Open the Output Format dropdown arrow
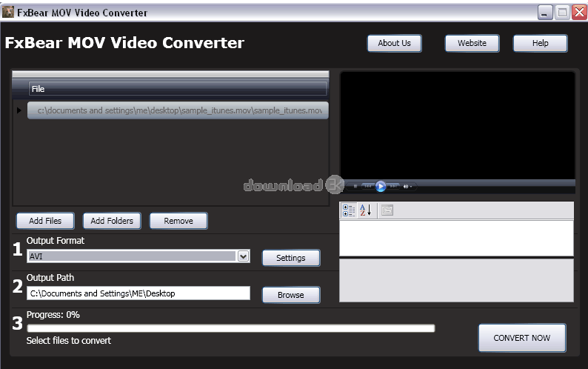 tap(244, 256)
